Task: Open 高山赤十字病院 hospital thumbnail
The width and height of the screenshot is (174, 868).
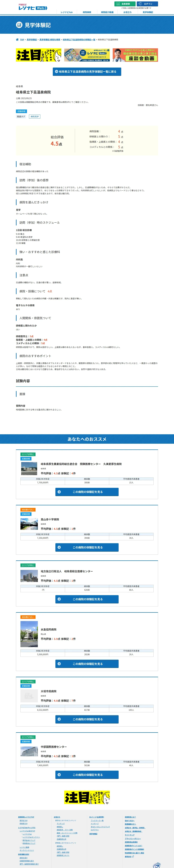Action: (29, 524)
